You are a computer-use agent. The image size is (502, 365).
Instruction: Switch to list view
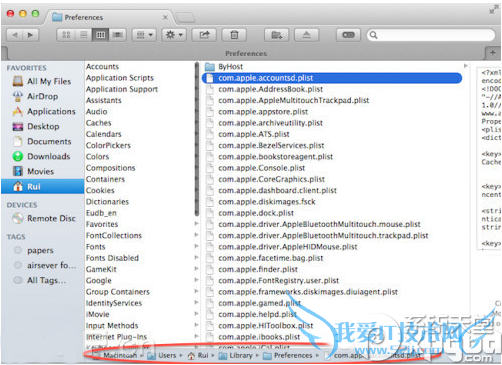(x=83, y=35)
